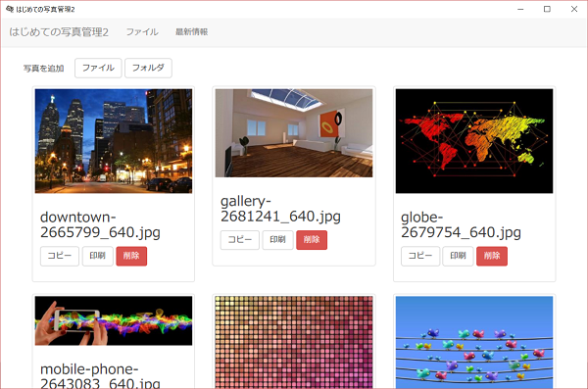588x389 pixels.
Task: Click the app icon in the title bar
Action: [10, 9]
